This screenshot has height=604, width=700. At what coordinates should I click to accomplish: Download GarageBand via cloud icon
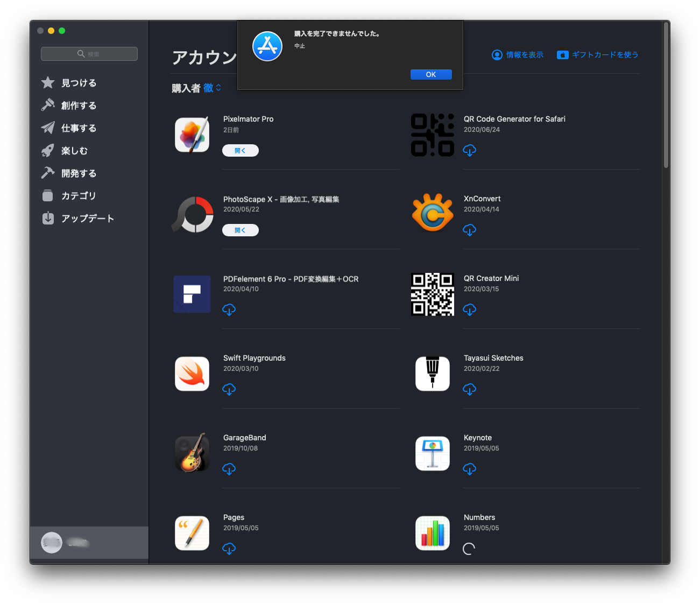tap(229, 469)
